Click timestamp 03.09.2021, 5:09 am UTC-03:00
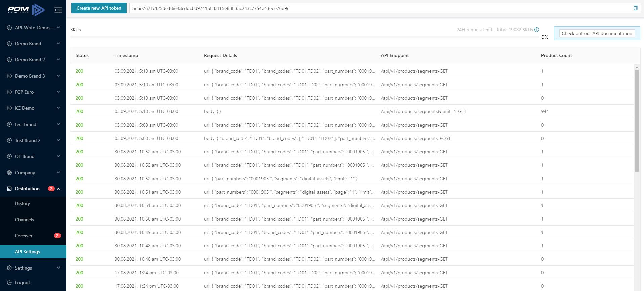 tap(146, 125)
